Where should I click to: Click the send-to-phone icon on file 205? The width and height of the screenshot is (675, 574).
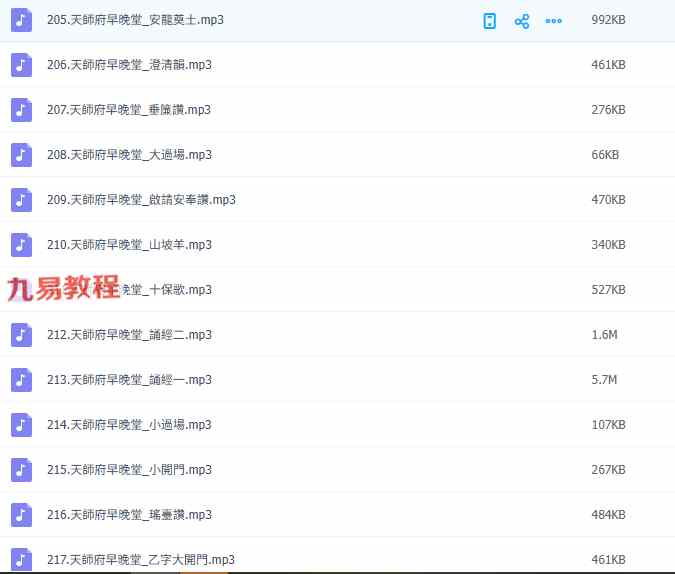click(490, 21)
